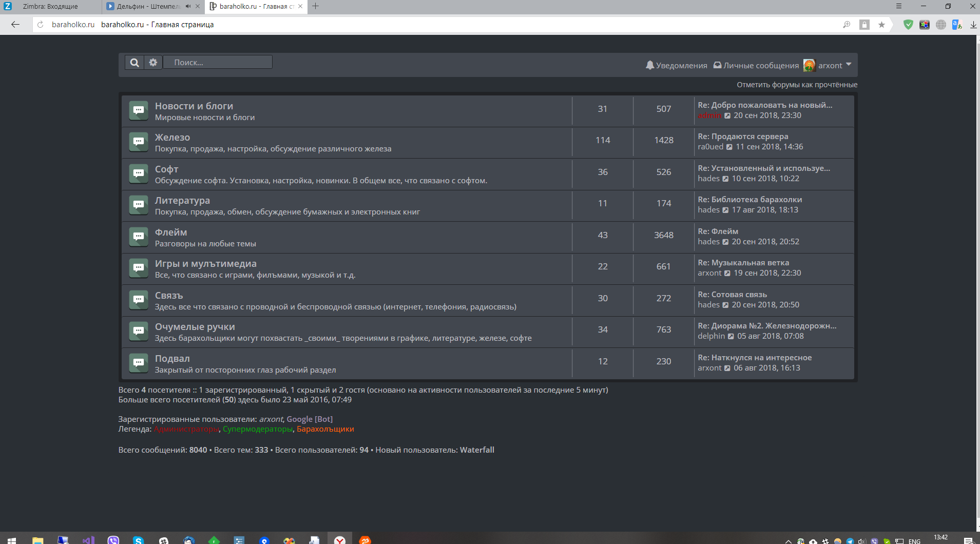Screen dimensions: 980x544
Task: Mute audio on Дельфин tab
Action: pyautogui.click(x=188, y=7)
